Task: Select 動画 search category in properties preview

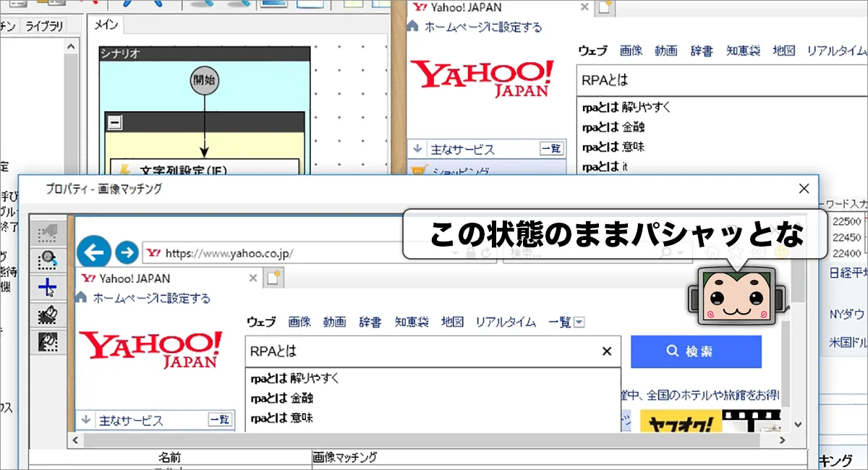Action: [x=335, y=322]
